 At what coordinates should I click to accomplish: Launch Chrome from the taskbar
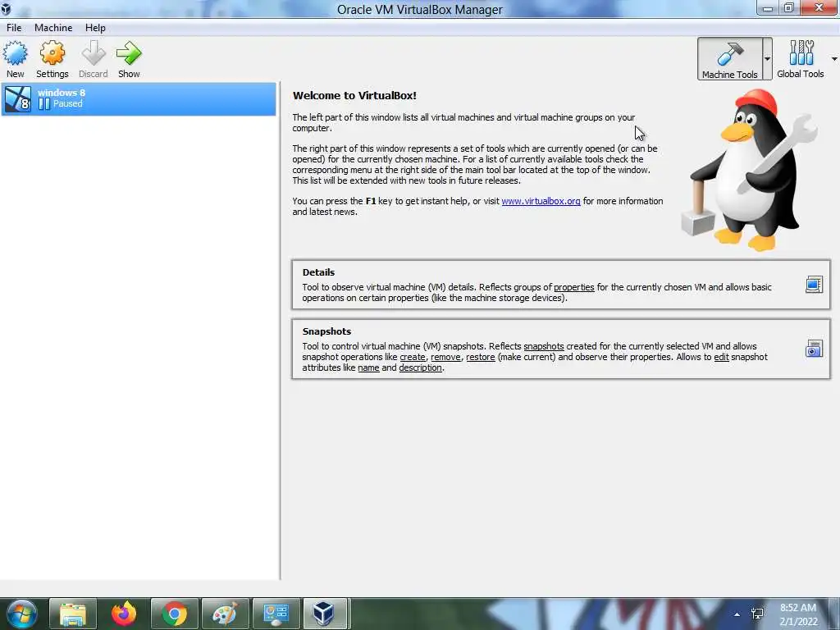(175, 614)
